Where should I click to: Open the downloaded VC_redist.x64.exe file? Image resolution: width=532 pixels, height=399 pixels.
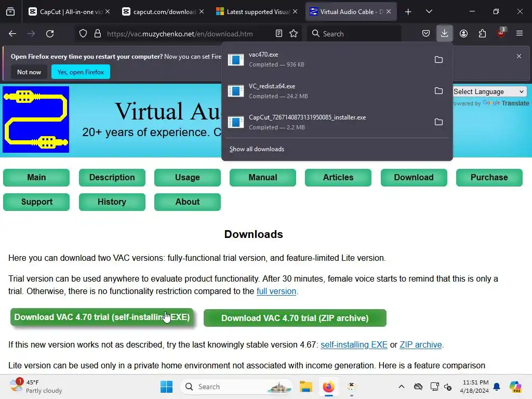tap(326, 91)
